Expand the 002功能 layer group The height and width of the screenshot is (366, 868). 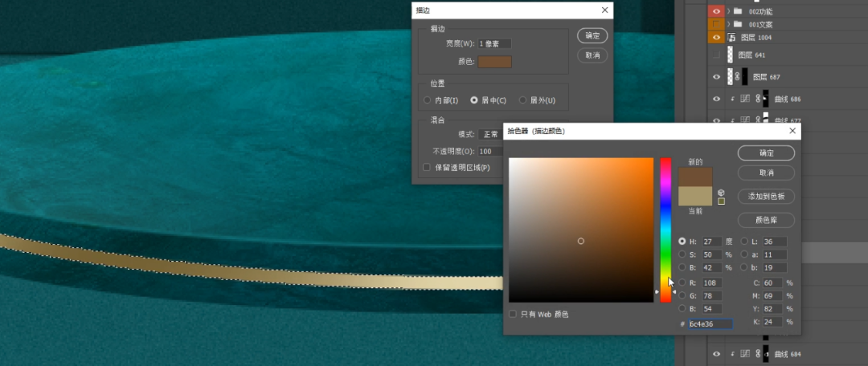(728, 11)
